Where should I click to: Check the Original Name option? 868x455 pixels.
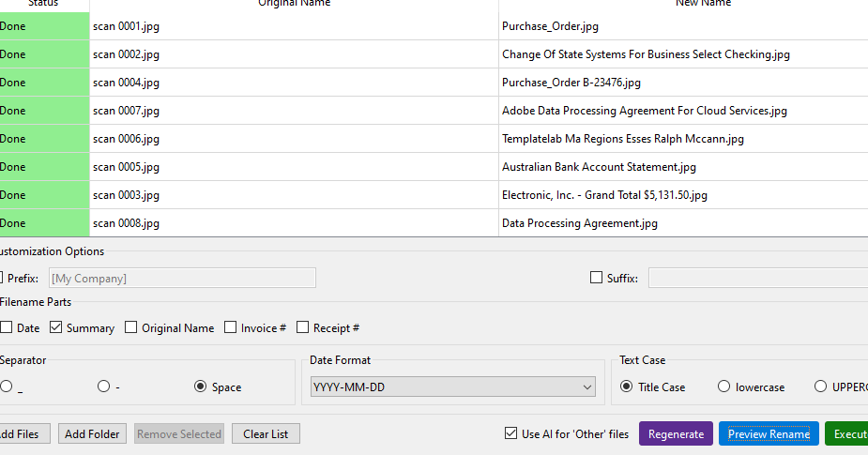131,327
